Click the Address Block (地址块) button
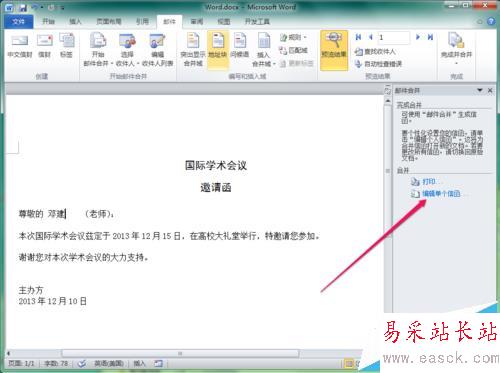 click(x=218, y=49)
